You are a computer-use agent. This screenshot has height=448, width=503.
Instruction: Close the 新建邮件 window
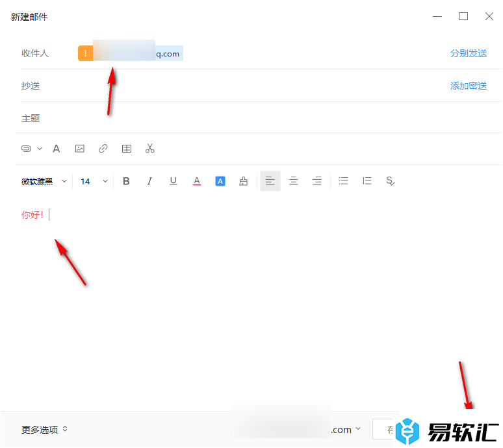point(489,16)
